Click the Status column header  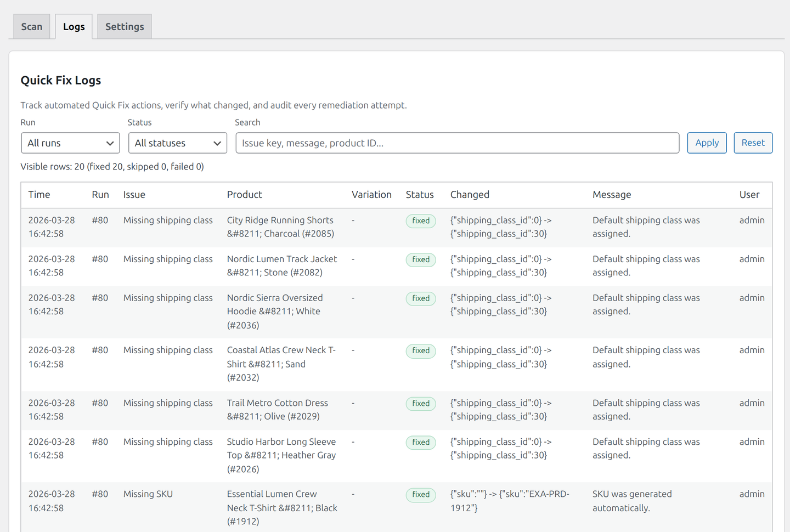420,195
